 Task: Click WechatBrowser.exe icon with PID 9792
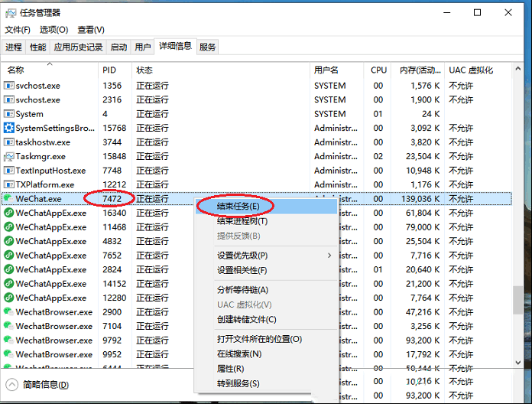point(8,340)
